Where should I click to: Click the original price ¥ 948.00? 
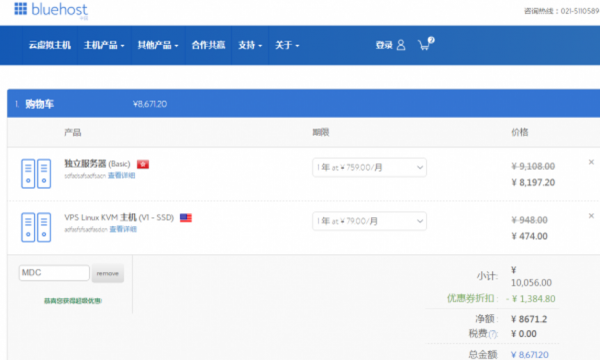tap(530, 220)
